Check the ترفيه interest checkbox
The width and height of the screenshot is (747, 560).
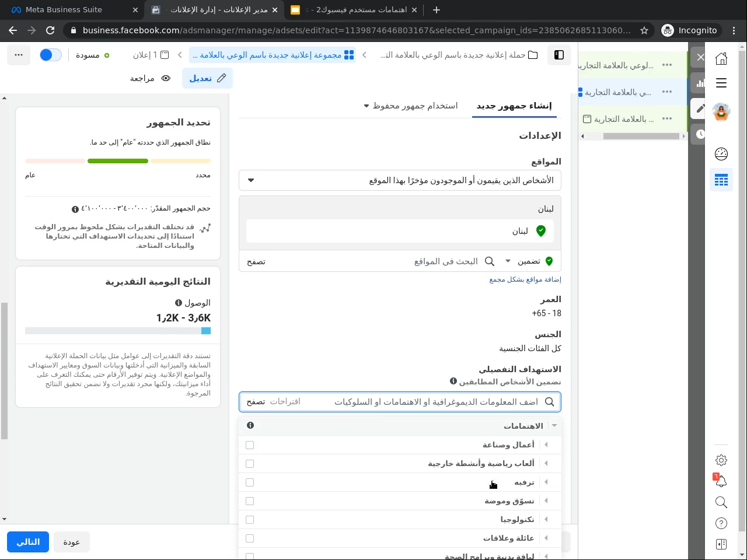tap(250, 482)
